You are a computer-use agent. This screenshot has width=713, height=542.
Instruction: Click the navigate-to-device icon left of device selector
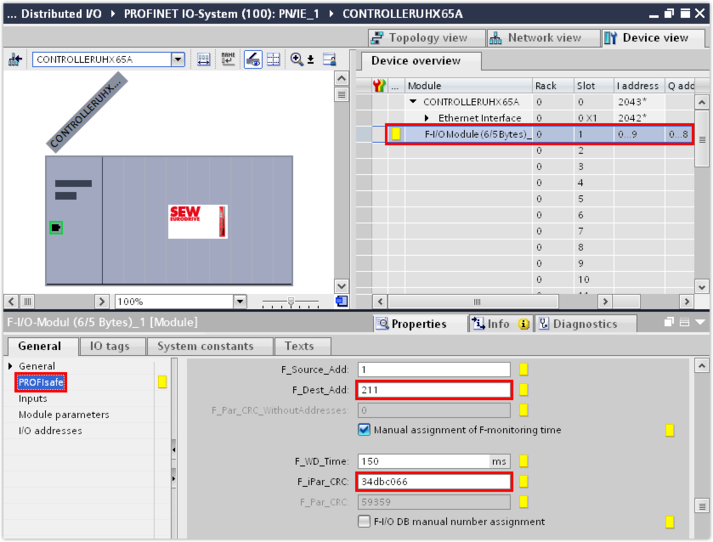click(15, 60)
